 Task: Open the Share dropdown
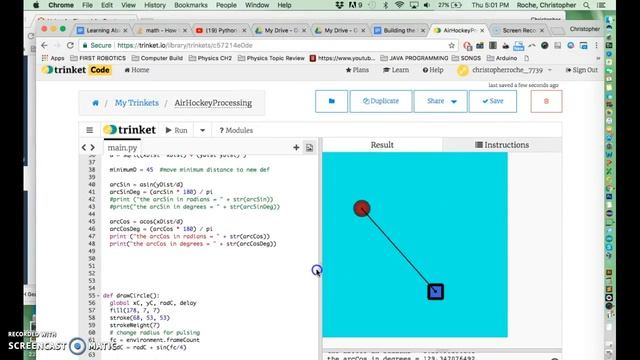point(440,101)
